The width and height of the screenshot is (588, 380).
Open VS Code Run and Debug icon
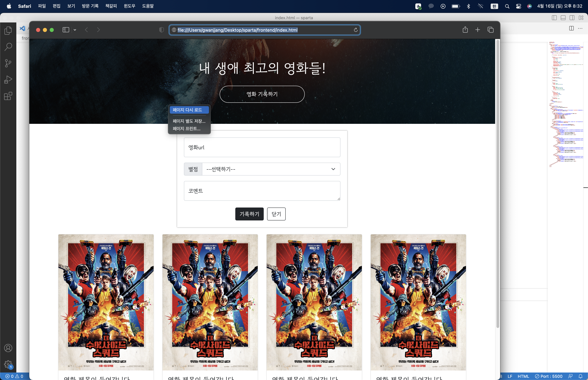point(8,80)
